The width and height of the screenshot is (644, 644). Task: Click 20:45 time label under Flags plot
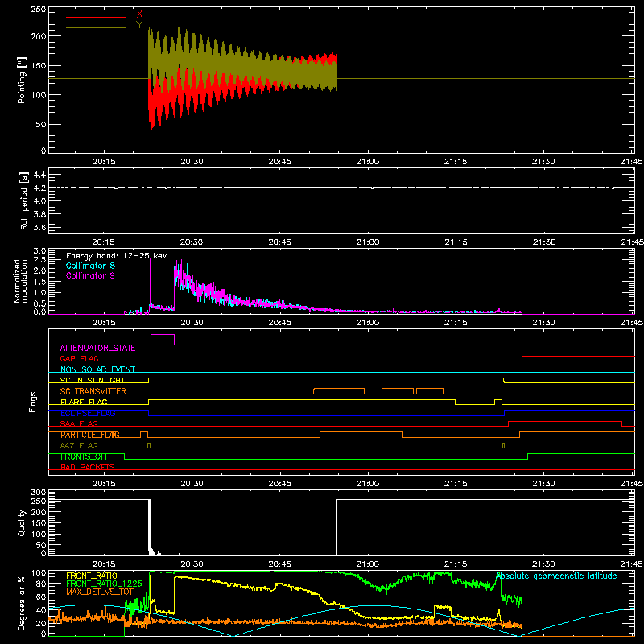[279, 484]
